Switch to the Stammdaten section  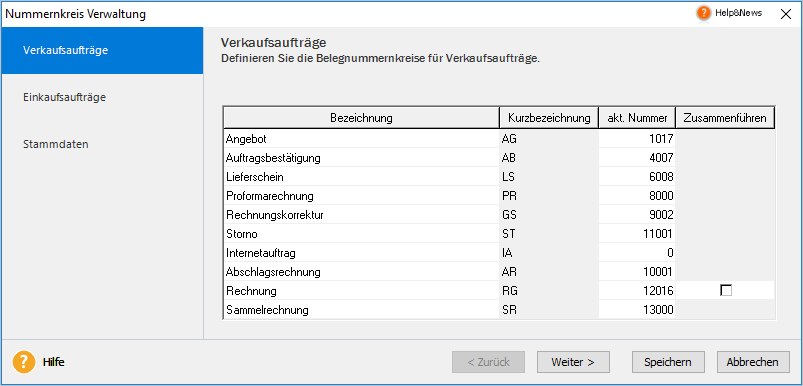pos(56,144)
